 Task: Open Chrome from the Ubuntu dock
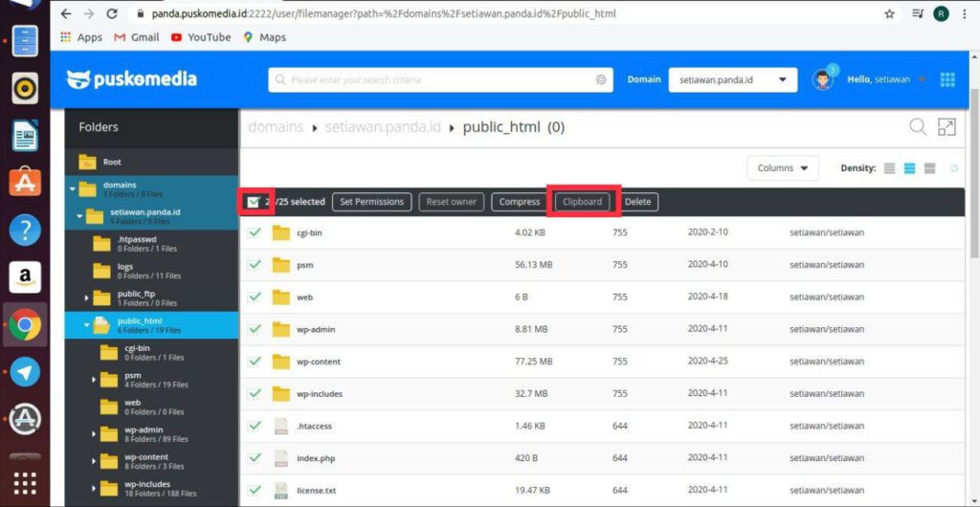point(25,324)
